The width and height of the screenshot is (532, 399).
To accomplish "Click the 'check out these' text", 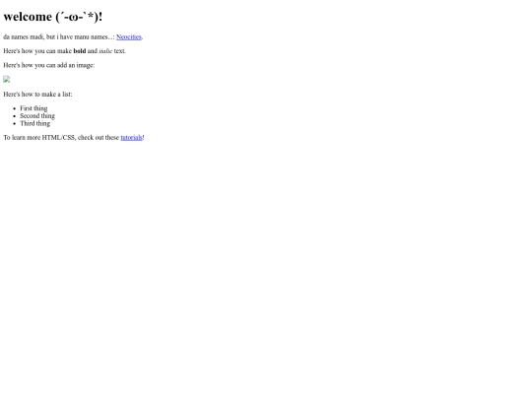I will click(99, 137).
